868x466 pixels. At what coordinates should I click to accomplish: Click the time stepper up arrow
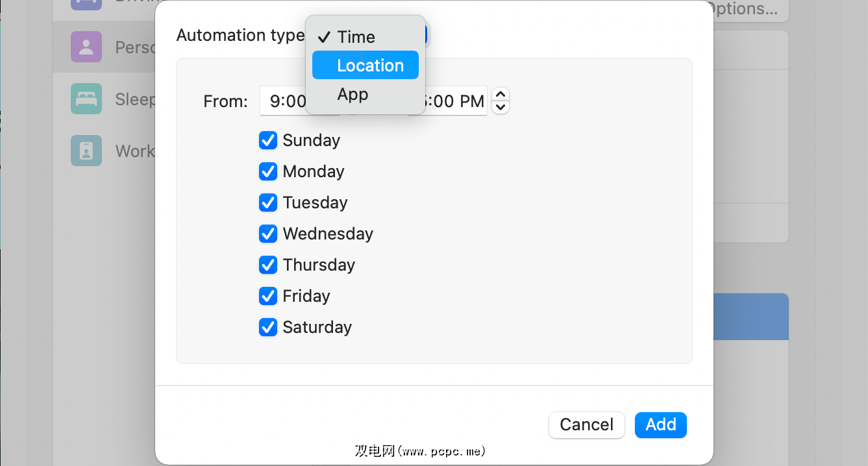pyautogui.click(x=500, y=95)
